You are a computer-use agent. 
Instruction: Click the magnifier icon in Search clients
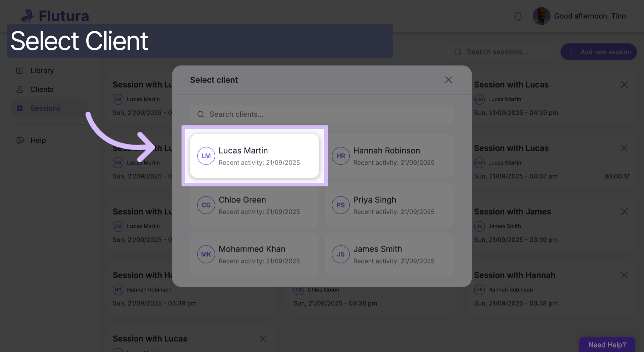[201, 114]
